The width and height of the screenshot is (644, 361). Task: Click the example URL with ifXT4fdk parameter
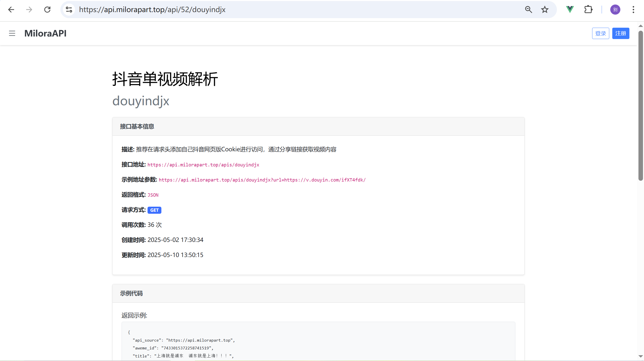[262, 180]
